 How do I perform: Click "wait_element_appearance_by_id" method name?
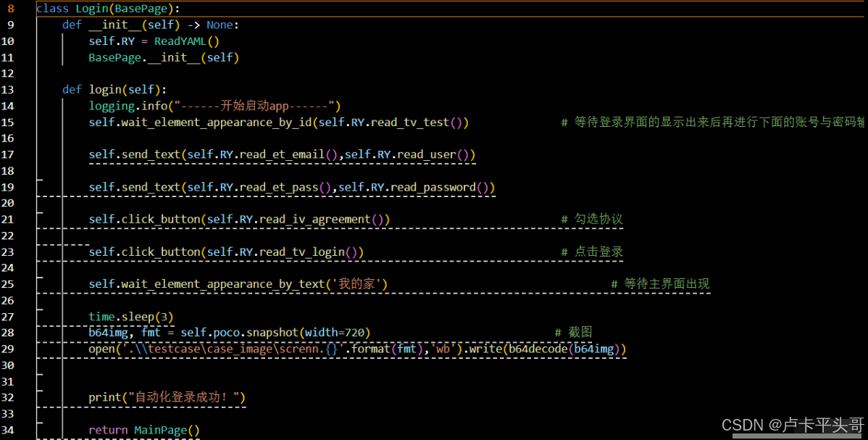[x=217, y=123]
